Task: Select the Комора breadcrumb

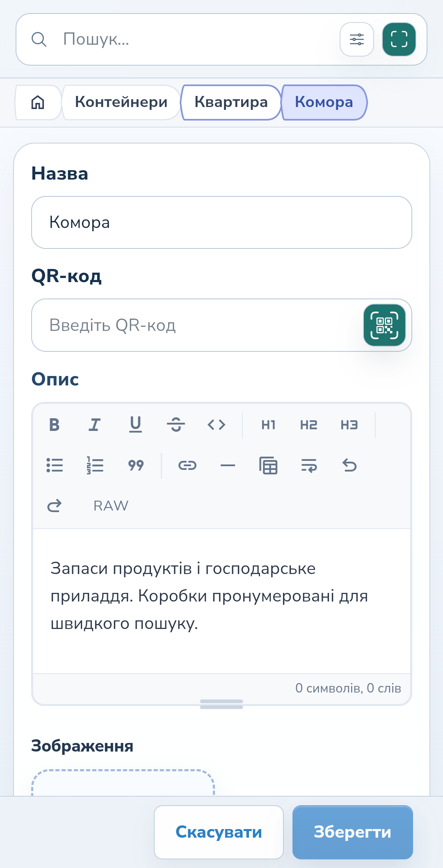Action: 324,102
